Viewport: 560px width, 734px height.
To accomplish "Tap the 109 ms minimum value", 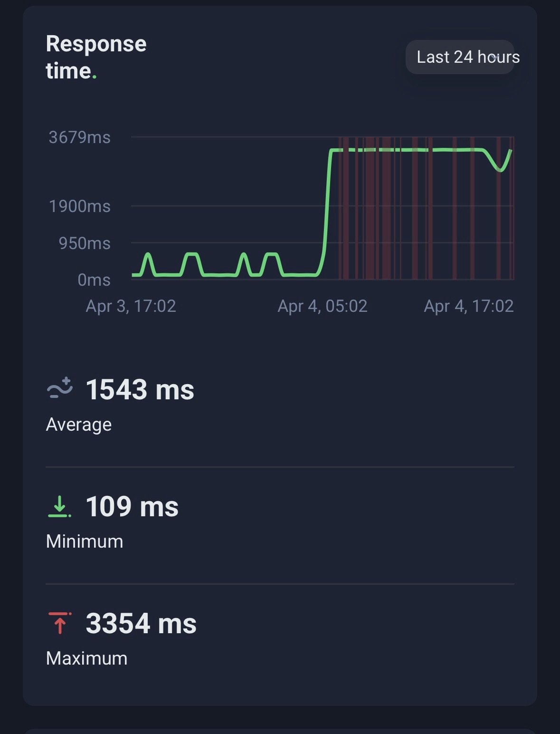I will pos(132,507).
